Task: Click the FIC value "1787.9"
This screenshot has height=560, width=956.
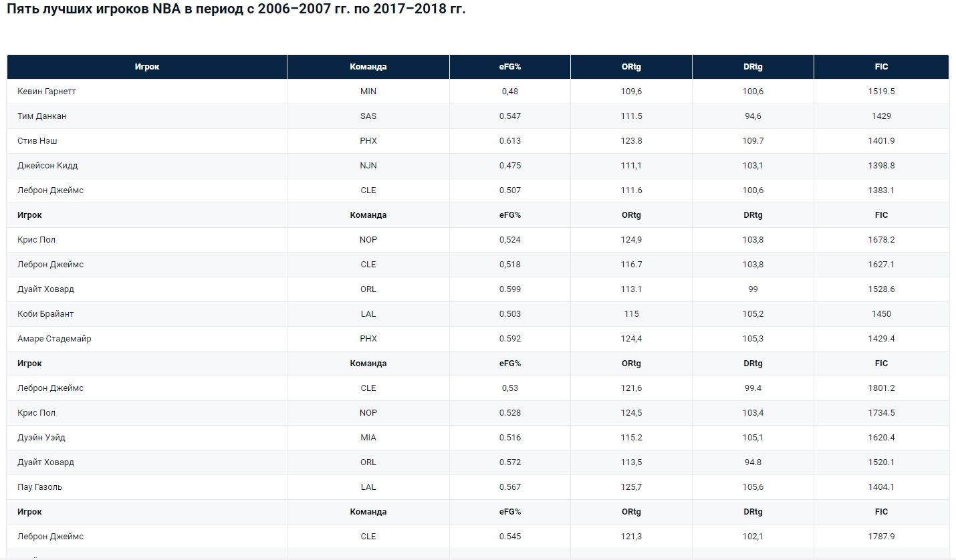Action: click(x=881, y=537)
